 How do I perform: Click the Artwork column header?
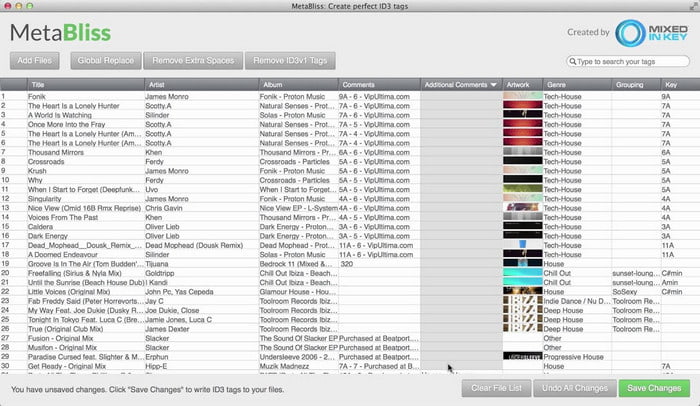(522, 85)
